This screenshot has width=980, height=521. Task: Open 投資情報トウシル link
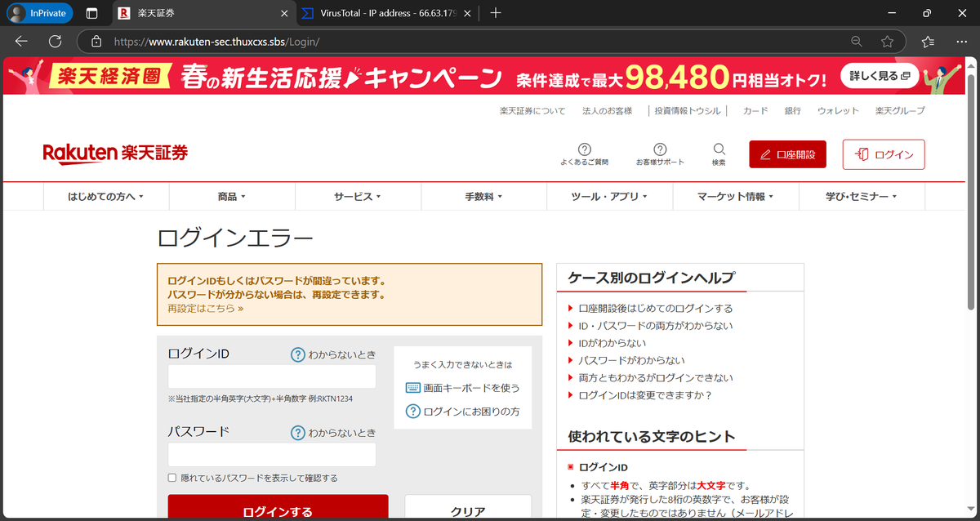(x=686, y=111)
